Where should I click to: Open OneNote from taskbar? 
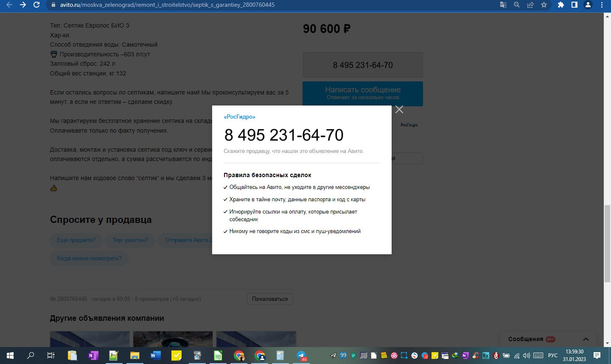(x=93, y=356)
